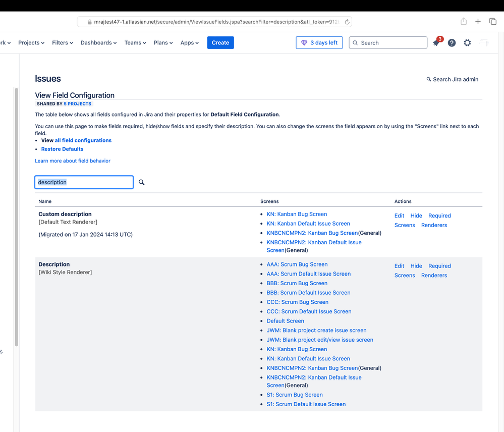The width and height of the screenshot is (504, 432).
Task: Reload the page with browser refresh icon
Action: point(347,22)
